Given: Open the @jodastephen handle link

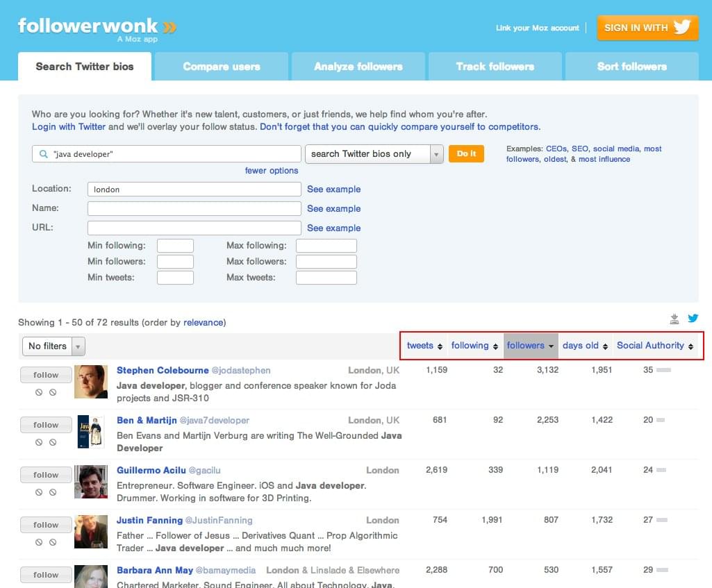Looking at the screenshot, I should pyautogui.click(x=241, y=370).
